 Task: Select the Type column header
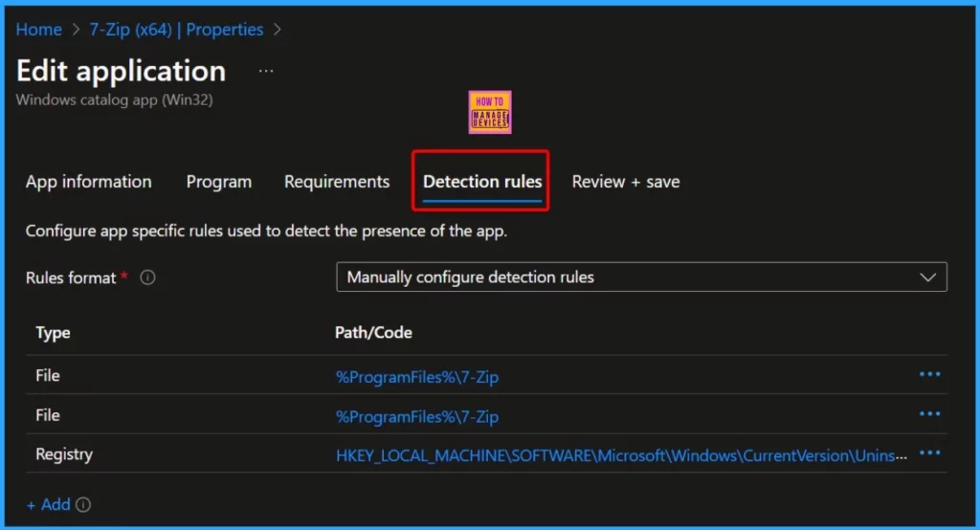point(54,333)
